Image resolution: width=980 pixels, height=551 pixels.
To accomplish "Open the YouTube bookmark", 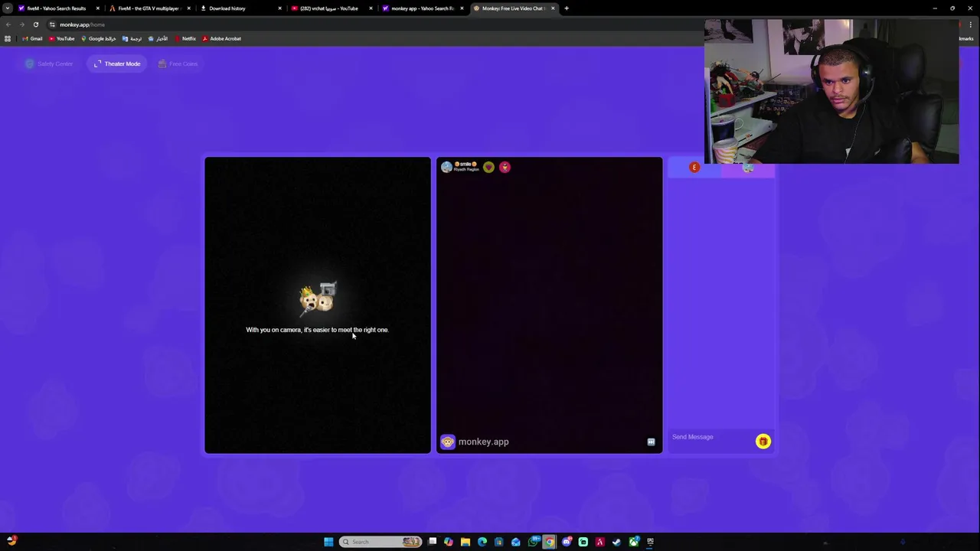I will [x=61, y=38].
